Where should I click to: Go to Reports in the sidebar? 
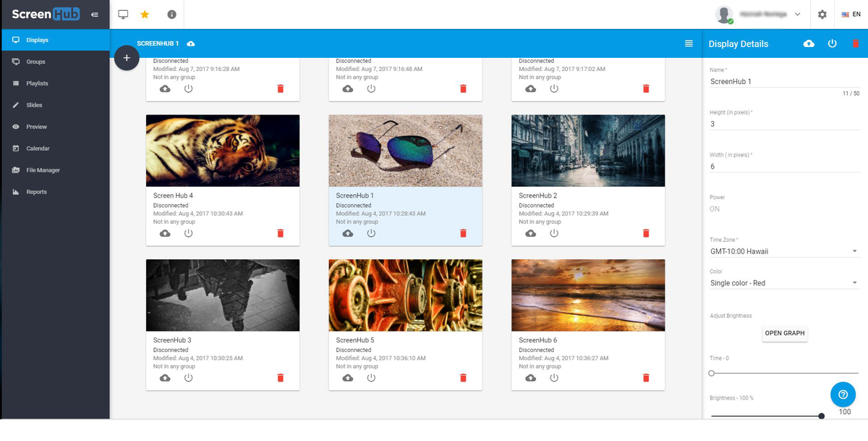(x=55, y=192)
